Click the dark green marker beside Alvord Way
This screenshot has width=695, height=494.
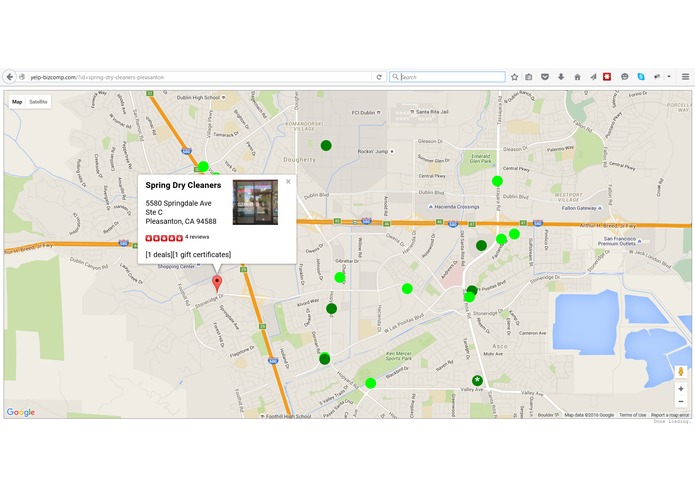pos(332,308)
